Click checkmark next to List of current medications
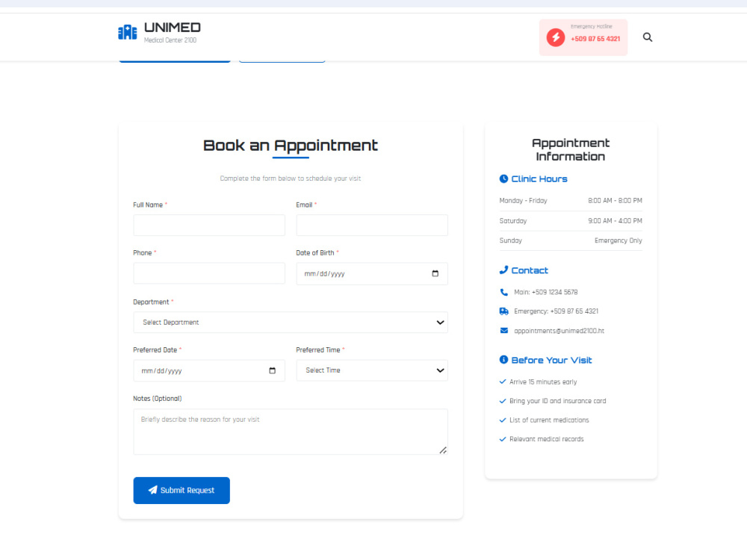 tap(503, 420)
